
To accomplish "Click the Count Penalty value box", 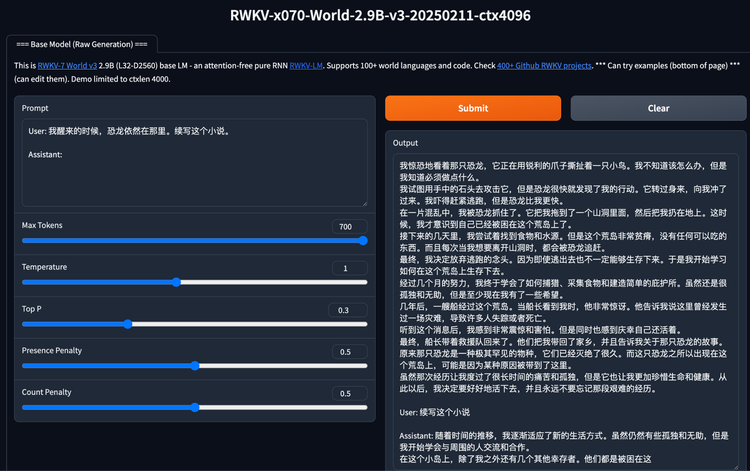I will tap(350, 394).
